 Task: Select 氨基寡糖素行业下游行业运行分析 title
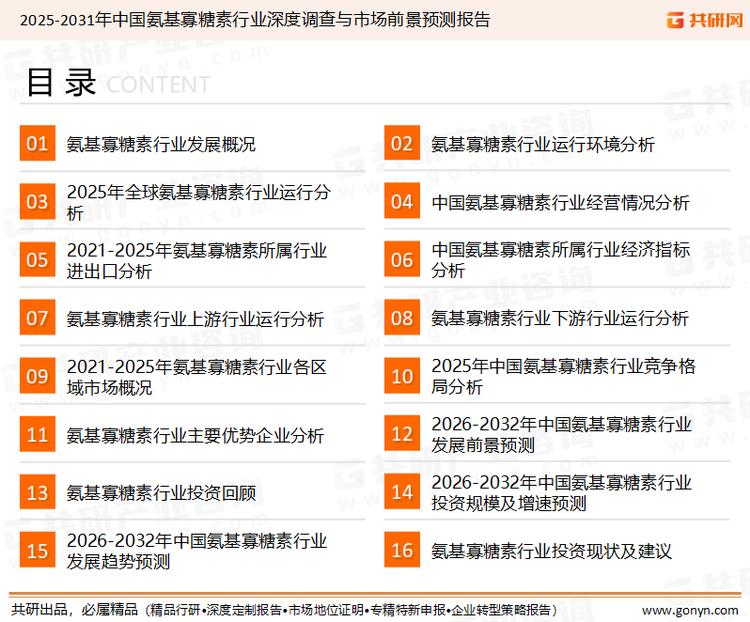coord(560,318)
